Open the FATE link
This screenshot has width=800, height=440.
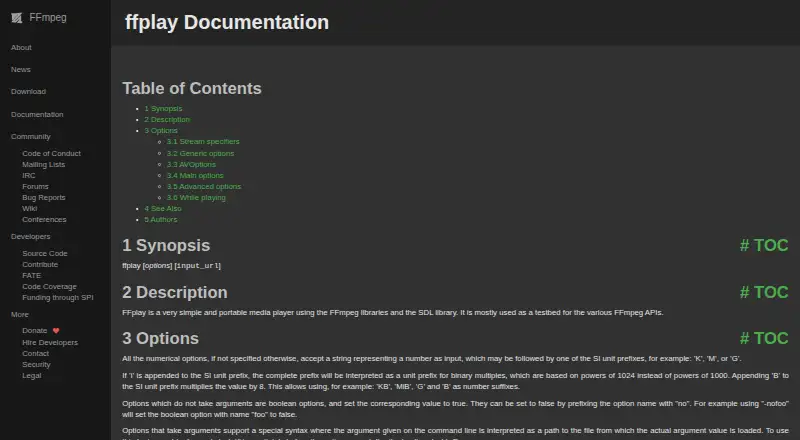point(32,275)
